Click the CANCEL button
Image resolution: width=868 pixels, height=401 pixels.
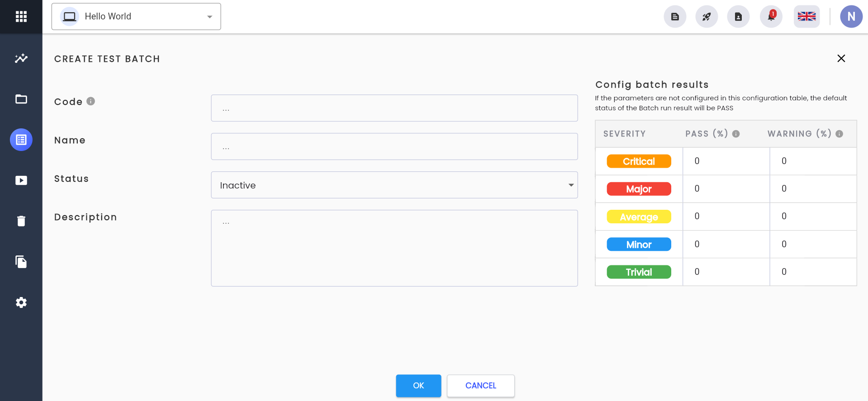tap(481, 386)
